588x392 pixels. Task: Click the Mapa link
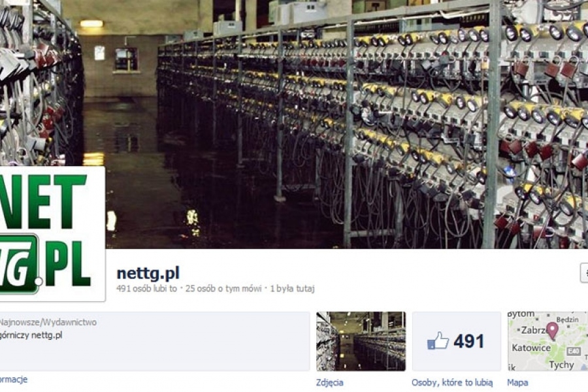pos(517,383)
